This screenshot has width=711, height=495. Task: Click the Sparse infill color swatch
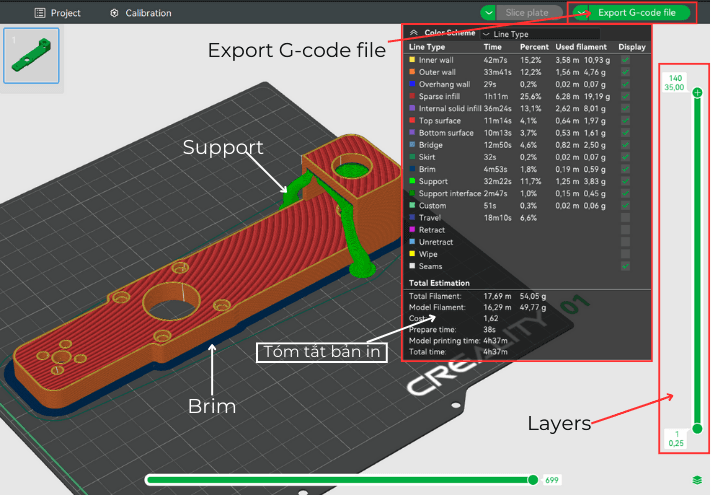[412, 96]
